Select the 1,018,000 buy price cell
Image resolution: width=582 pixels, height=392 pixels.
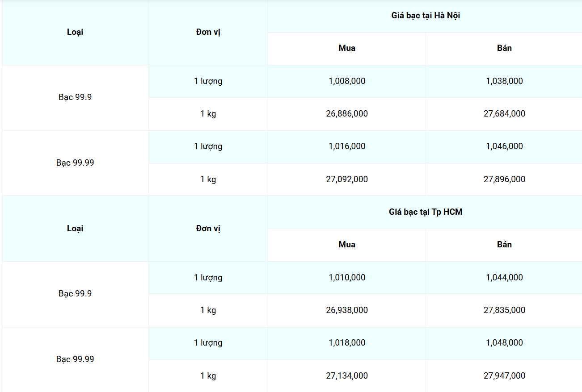point(347,343)
